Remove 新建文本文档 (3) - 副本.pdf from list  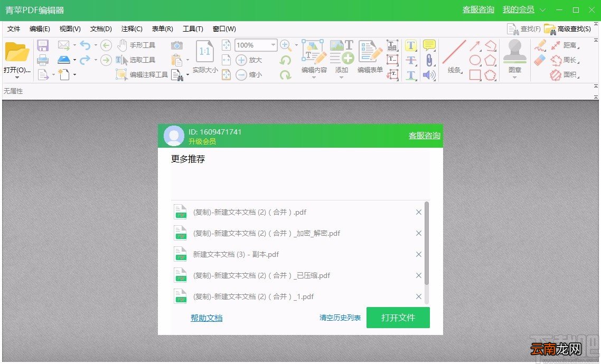[x=419, y=254]
